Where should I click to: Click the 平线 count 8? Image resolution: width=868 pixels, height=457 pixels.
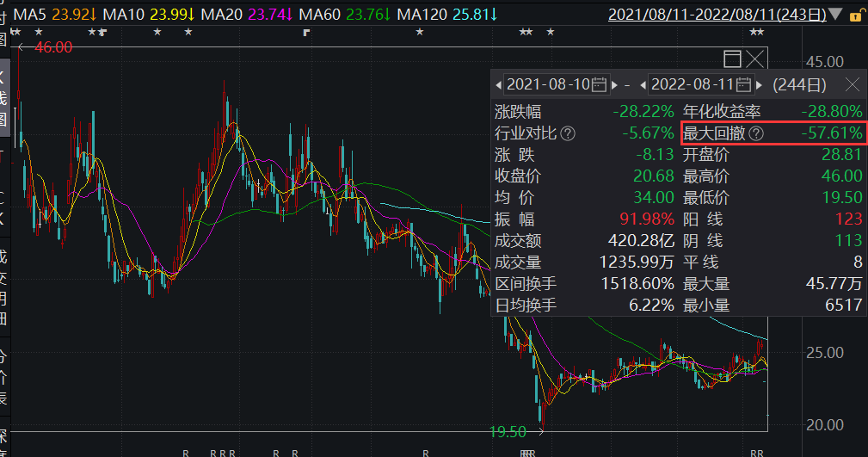(x=858, y=262)
